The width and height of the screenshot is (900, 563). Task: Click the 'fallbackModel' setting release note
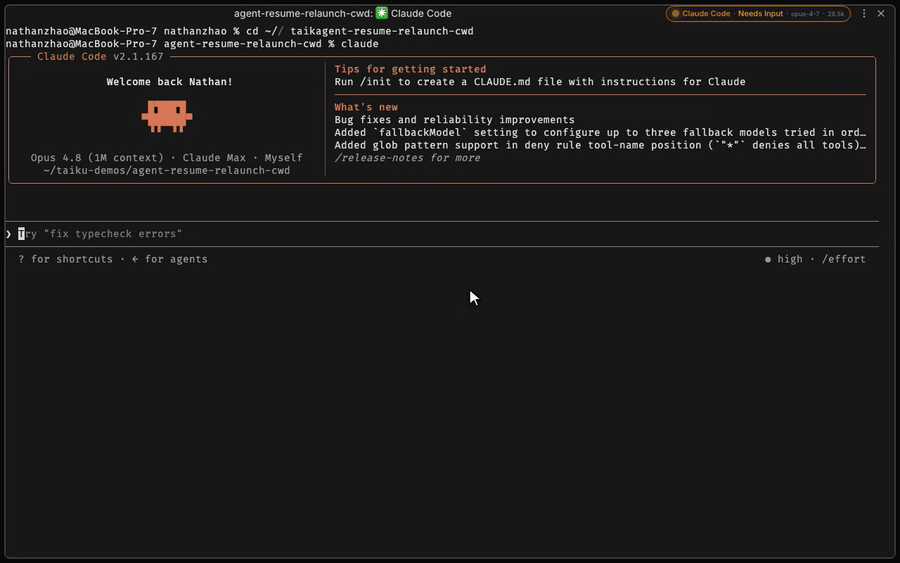coord(600,132)
